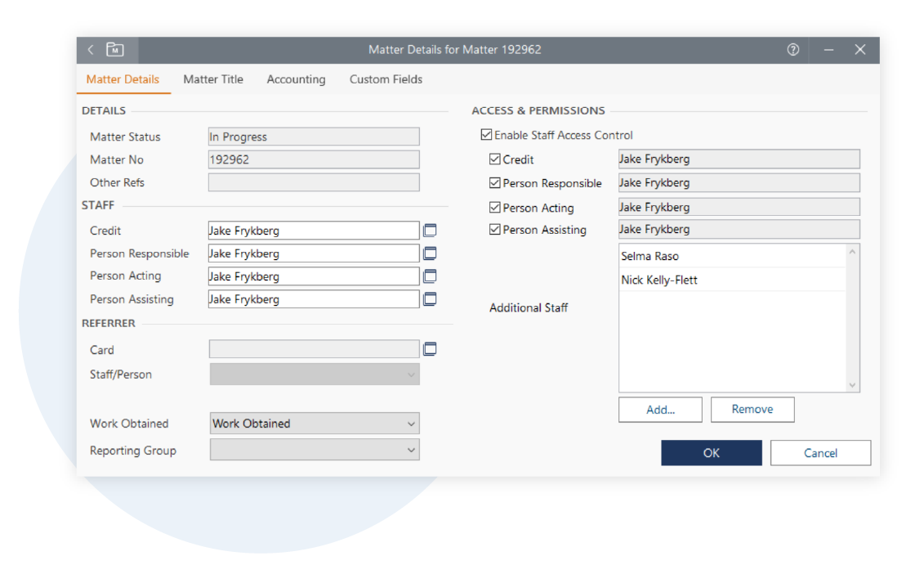924x583 pixels.
Task: Uncheck Enable Staff Access Control
Action: coord(487,135)
